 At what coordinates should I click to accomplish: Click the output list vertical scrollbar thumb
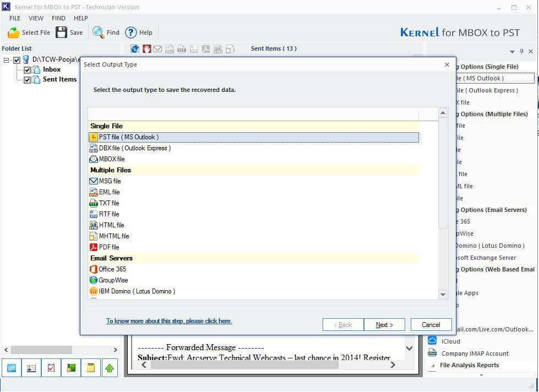point(443,173)
